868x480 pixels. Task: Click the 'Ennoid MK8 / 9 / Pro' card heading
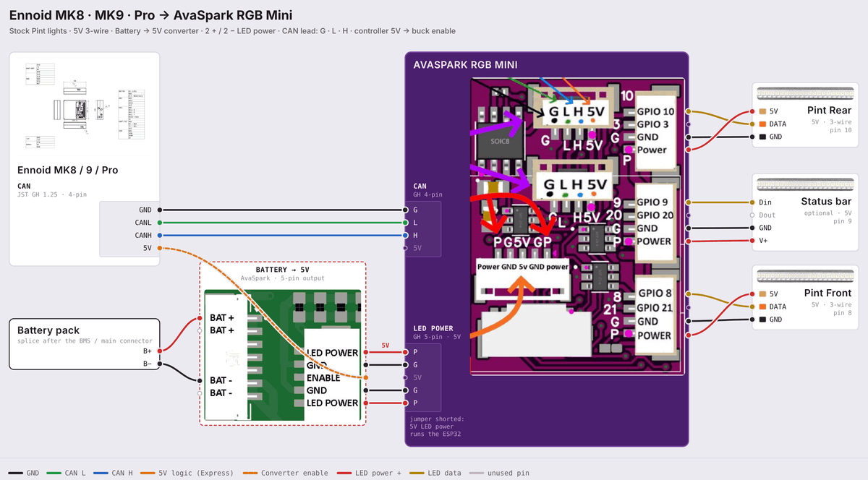point(67,171)
